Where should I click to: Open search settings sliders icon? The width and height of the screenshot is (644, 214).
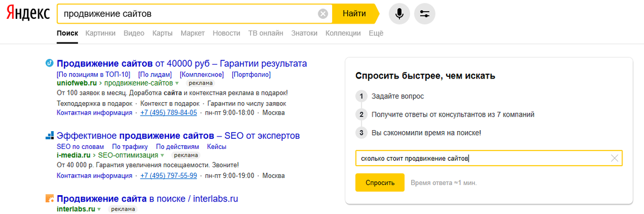click(425, 14)
